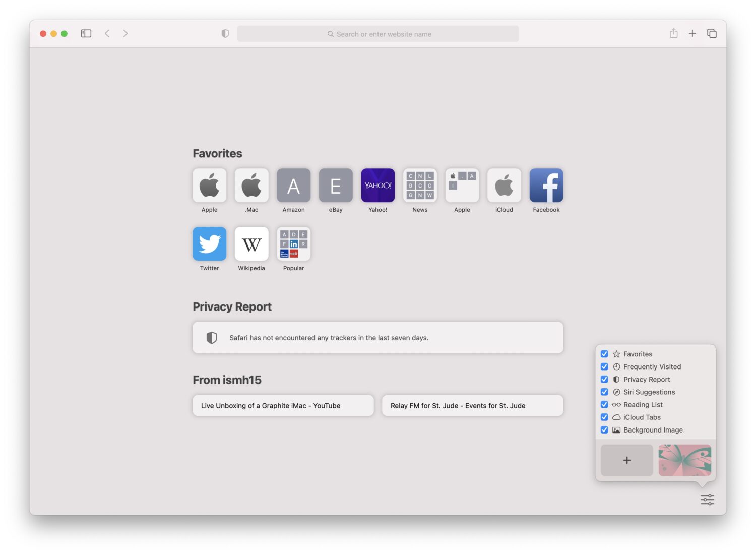Select the butterfly background thumbnail
Screen dimensions: 756x554
tap(685, 460)
